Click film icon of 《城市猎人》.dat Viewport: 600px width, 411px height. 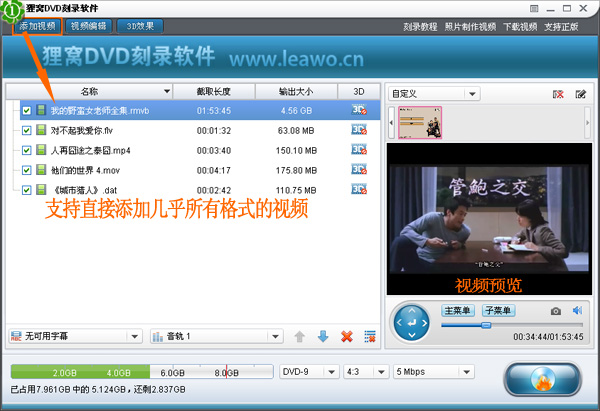click(41, 190)
